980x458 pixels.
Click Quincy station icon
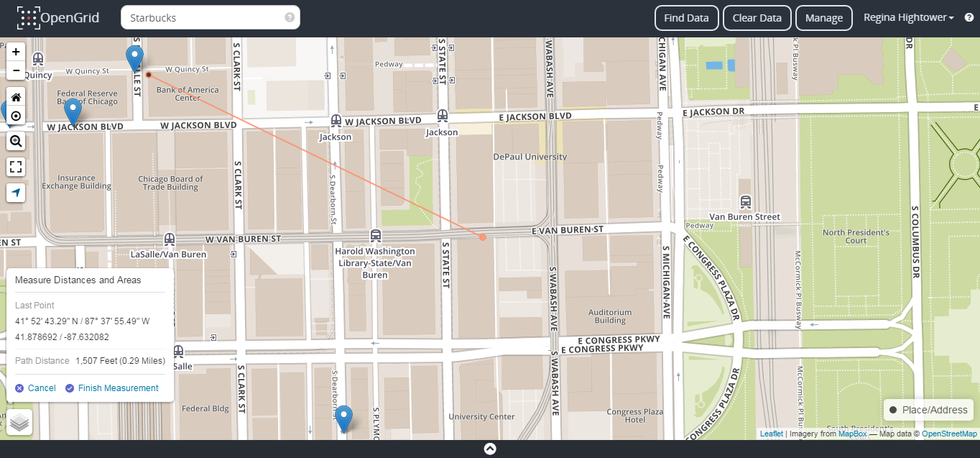[x=37, y=59]
